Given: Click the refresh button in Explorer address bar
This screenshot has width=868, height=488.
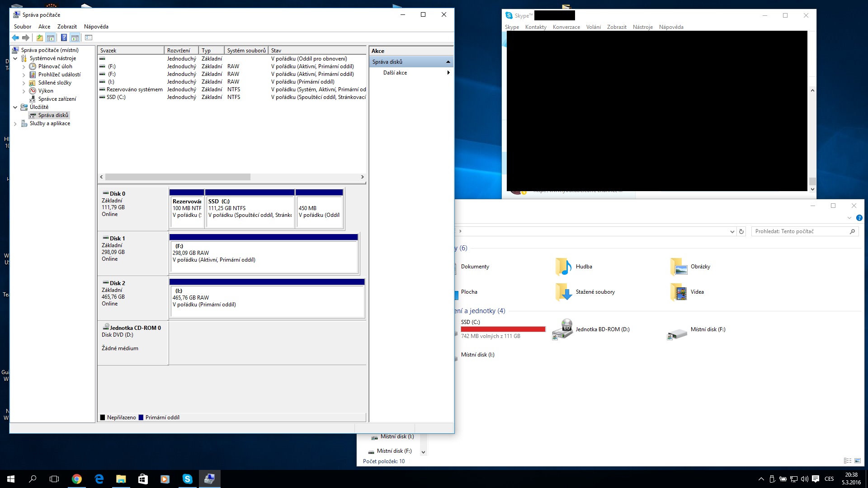Looking at the screenshot, I should pyautogui.click(x=741, y=231).
